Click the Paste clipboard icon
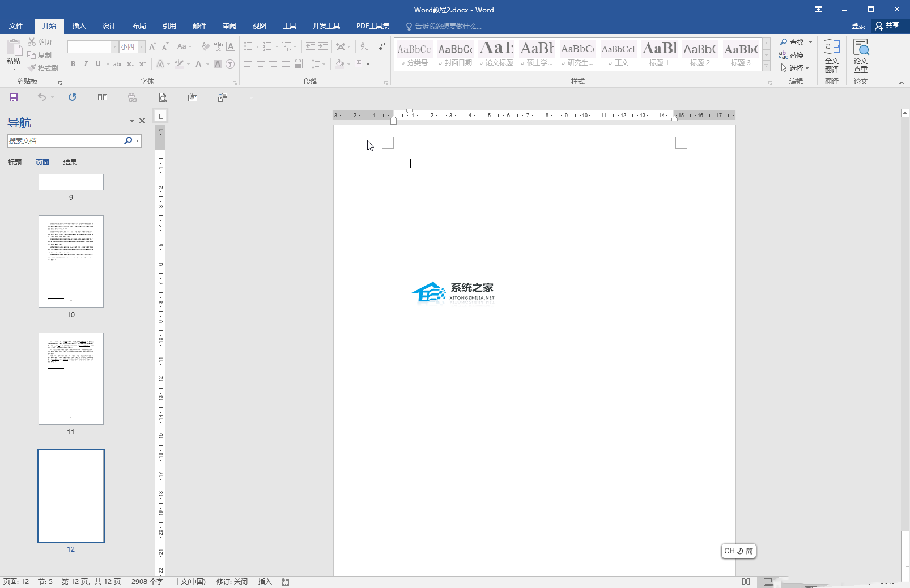Screen dimensions: 910x588 (x=14, y=50)
